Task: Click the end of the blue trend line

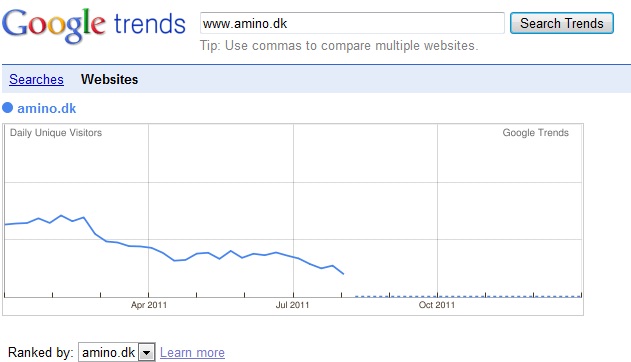Action: click(343, 274)
